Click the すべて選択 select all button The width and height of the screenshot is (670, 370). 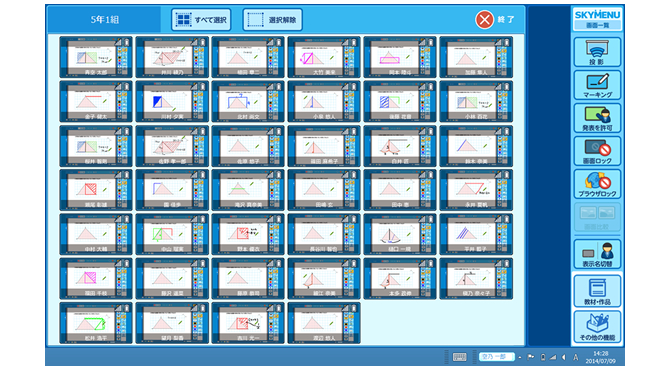[x=201, y=20]
